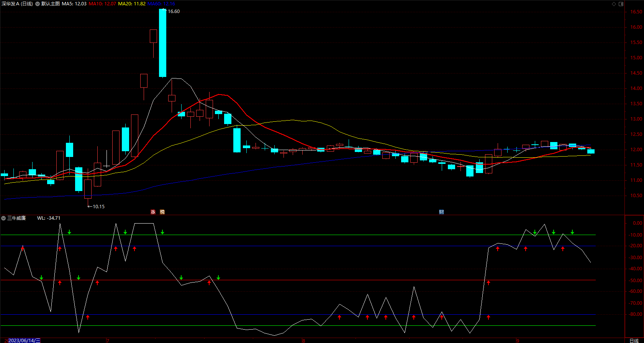
Task: Click the 16.60 high price label
Action: 174,11
